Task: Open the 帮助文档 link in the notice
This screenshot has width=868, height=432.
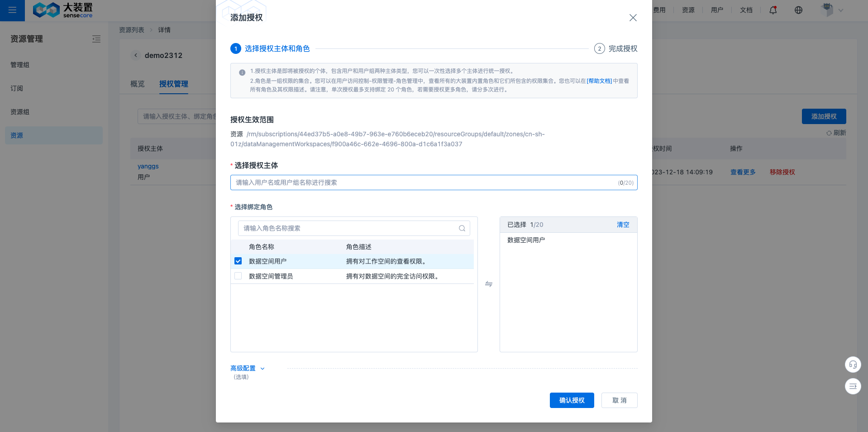Action: coord(599,81)
